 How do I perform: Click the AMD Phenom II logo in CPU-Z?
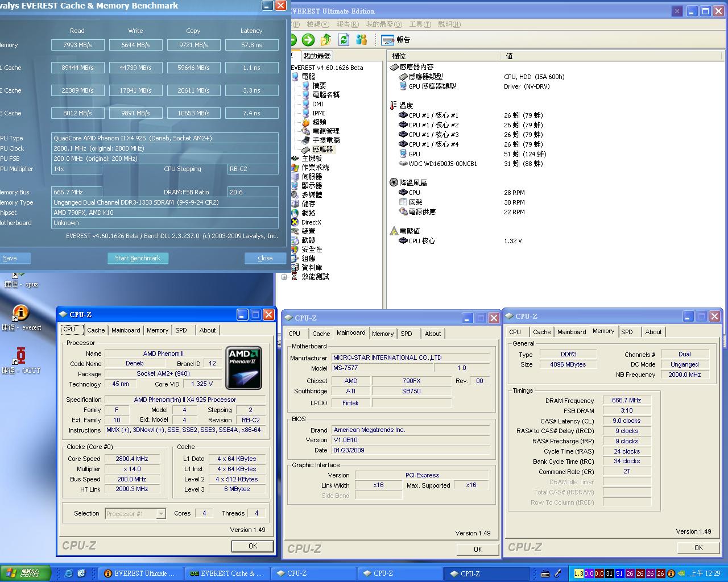point(244,368)
